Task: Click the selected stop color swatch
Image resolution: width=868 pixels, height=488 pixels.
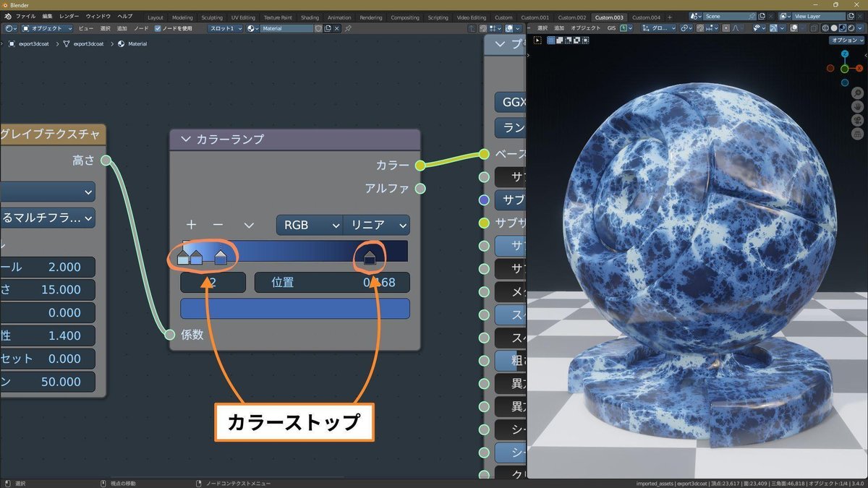Action: pos(295,309)
